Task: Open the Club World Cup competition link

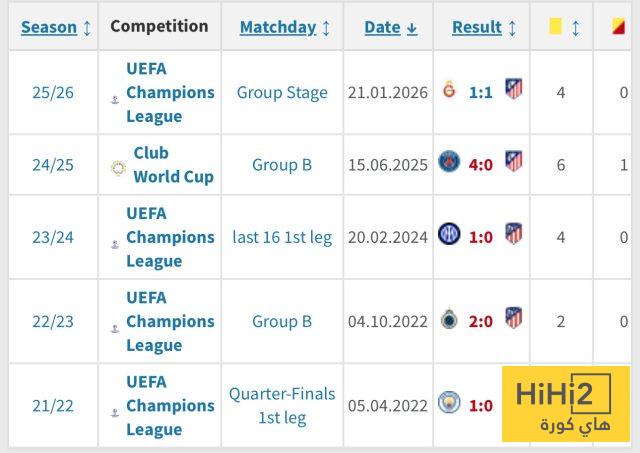Action: 173,165
